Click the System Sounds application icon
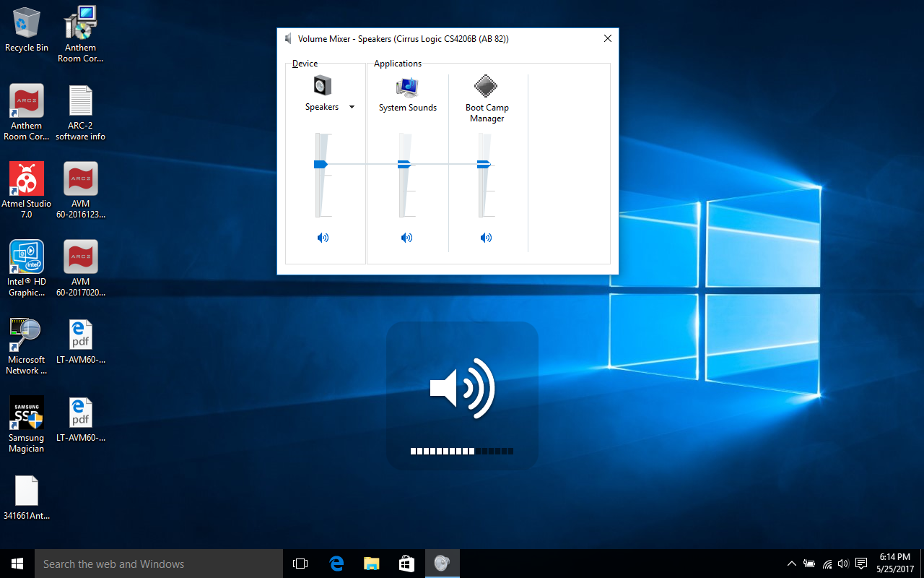 pyautogui.click(x=407, y=87)
